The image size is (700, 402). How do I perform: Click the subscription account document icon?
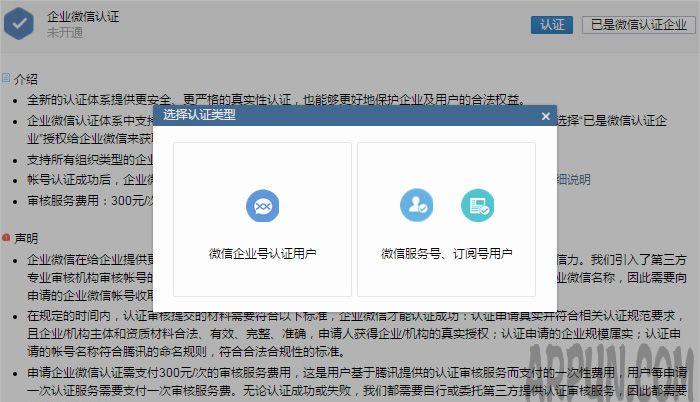coord(478,205)
